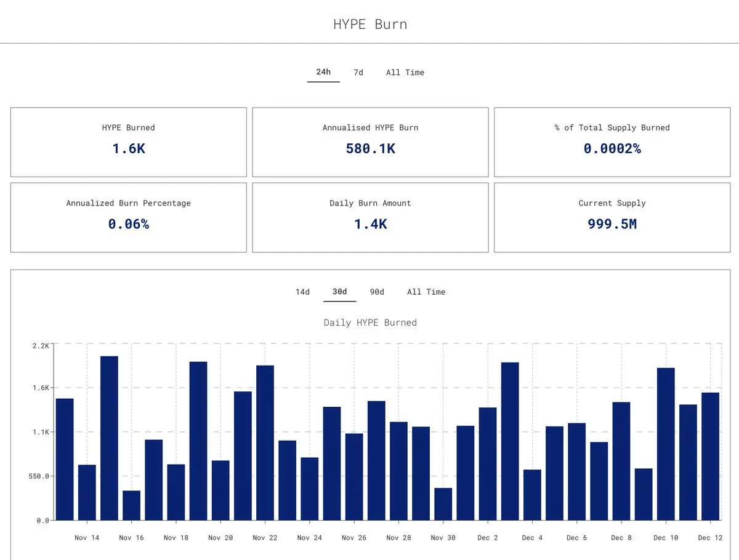Click the 550.0 y-axis label

[x=38, y=476]
